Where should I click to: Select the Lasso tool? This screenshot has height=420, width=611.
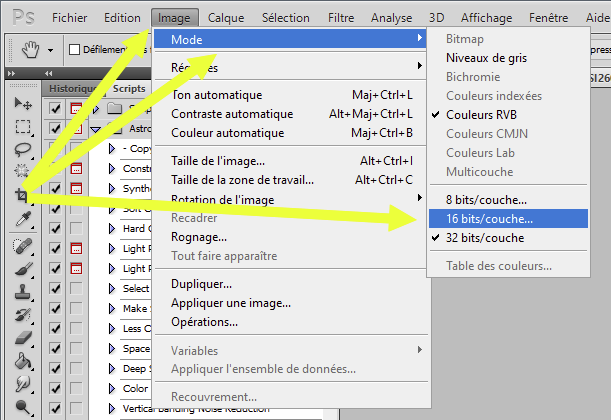click(23, 150)
